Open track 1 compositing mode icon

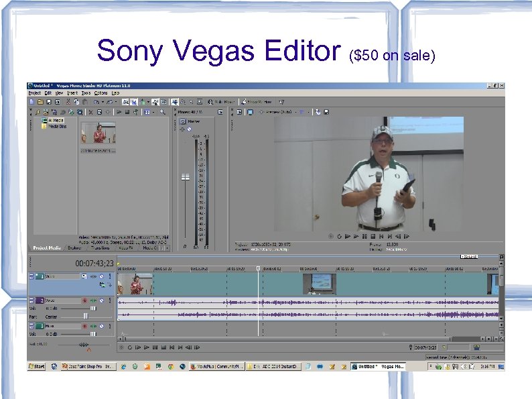pyautogui.click(x=103, y=284)
